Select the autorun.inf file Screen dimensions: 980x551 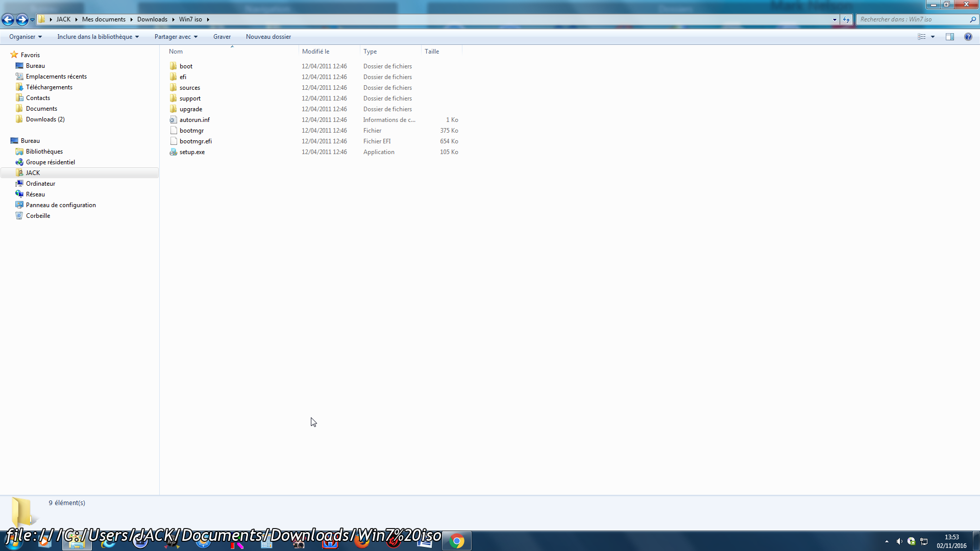(x=194, y=119)
